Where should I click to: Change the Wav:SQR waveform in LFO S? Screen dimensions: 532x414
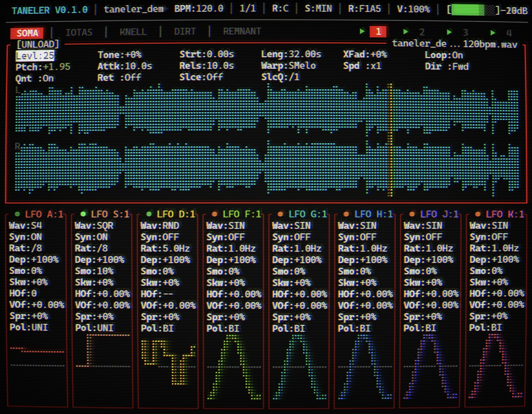click(94, 226)
